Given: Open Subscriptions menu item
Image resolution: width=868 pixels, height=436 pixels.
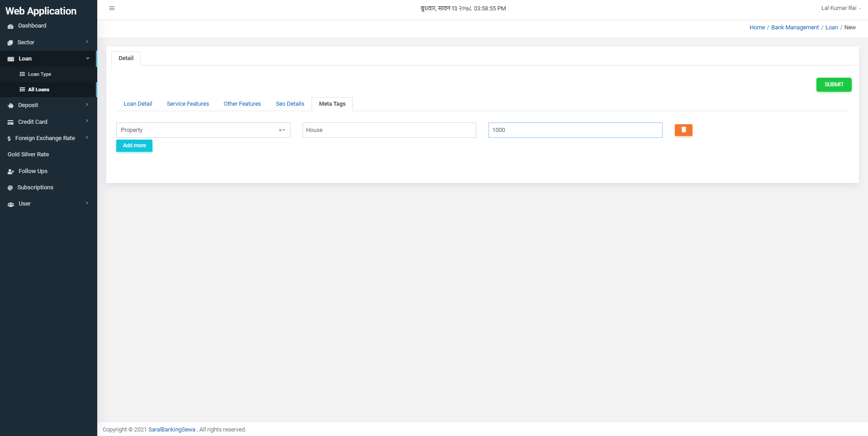Looking at the screenshot, I should tap(48, 188).
